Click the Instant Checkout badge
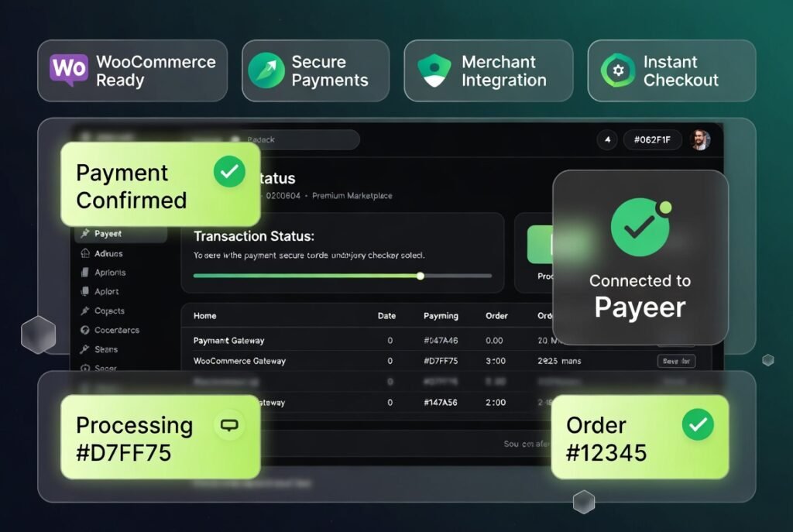This screenshot has width=793, height=532. [x=671, y=70]
